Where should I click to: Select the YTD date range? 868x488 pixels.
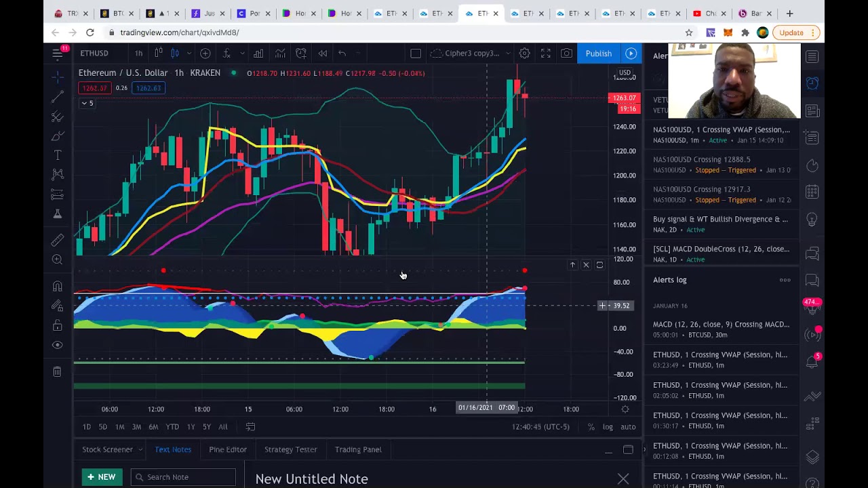click(x=172, y=426)
